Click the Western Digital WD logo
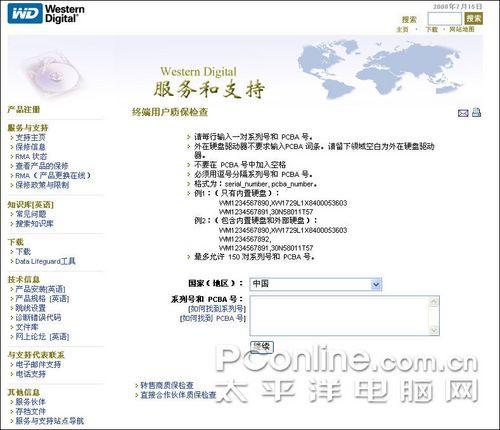 tap(46, 14)
